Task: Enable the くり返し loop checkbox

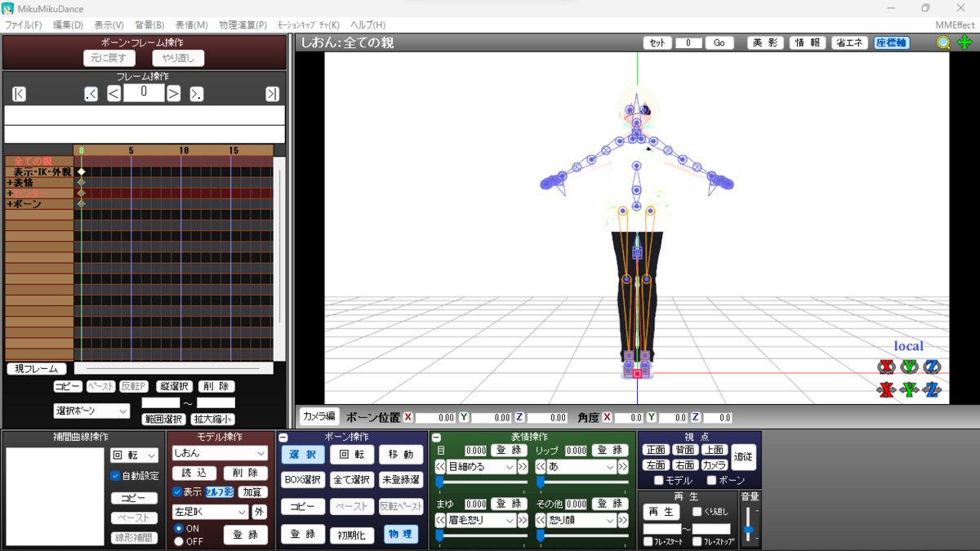Action: pos(697,512)
